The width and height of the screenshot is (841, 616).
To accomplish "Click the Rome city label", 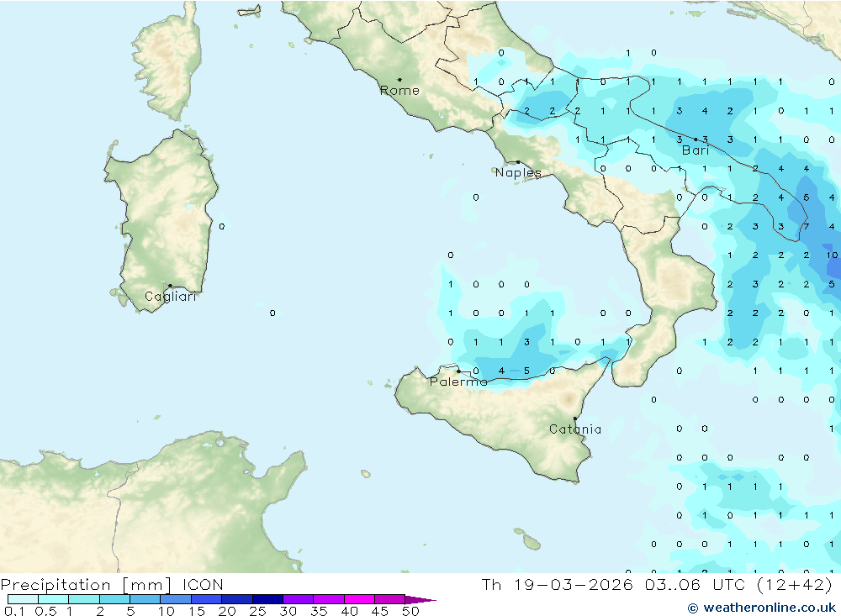I will coord(399,91).
